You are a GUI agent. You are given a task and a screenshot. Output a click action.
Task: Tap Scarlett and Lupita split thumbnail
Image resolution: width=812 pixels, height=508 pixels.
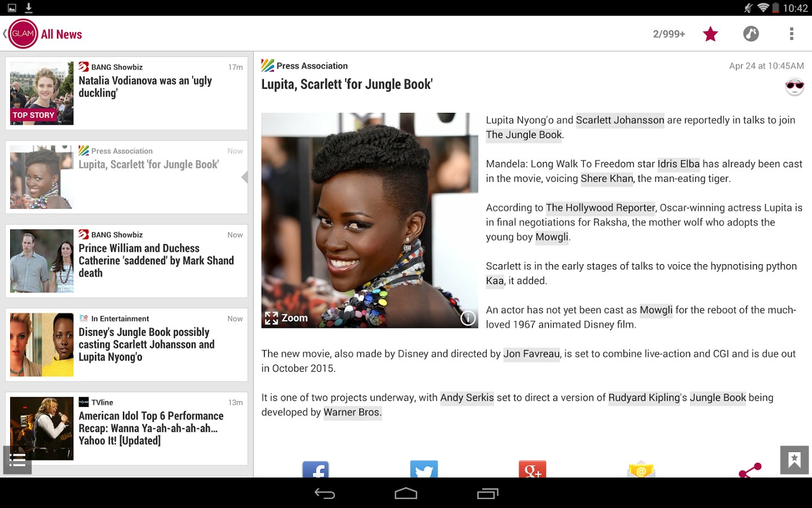(x=42, y=345)
